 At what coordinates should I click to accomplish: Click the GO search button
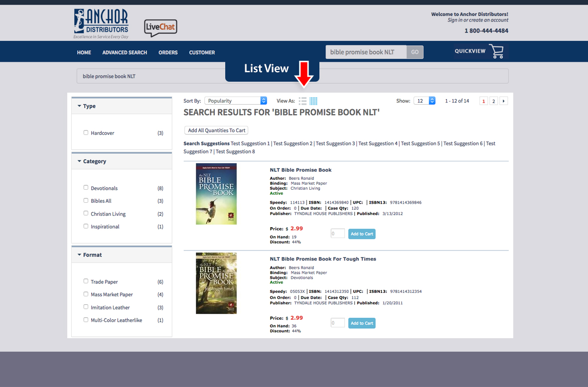[x=415, y=52]
